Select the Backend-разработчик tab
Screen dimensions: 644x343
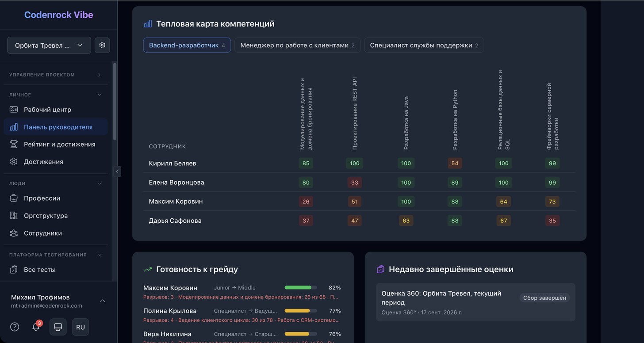point(187,45)
